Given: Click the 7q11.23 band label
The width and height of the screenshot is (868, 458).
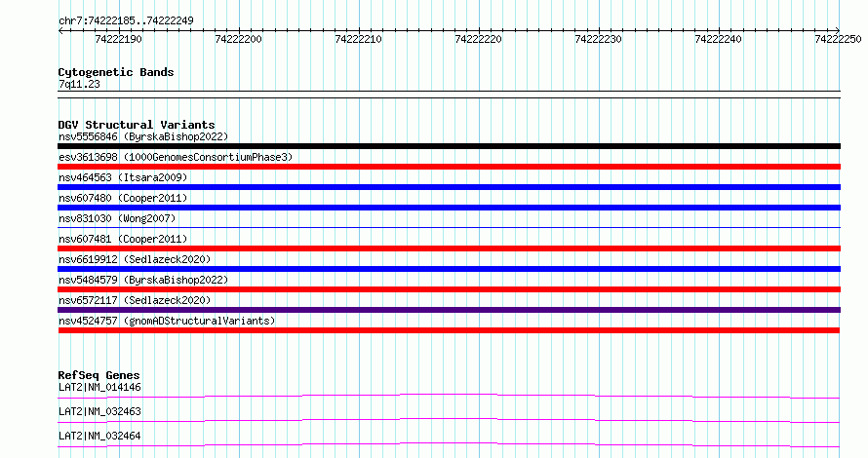Looking at the screenshot, I should tap(79, 84).
